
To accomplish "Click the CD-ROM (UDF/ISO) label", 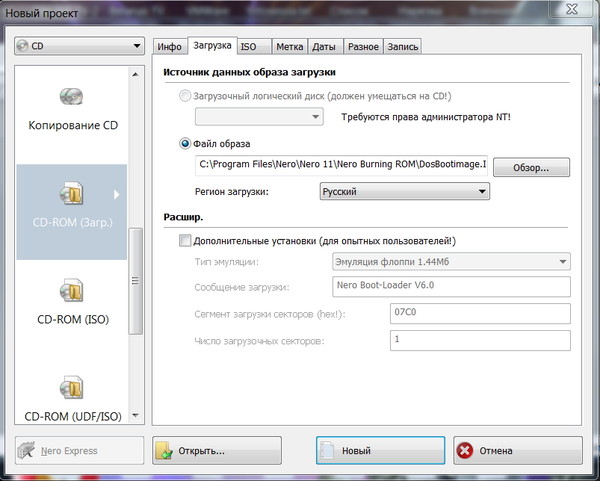I will (73, 416).
